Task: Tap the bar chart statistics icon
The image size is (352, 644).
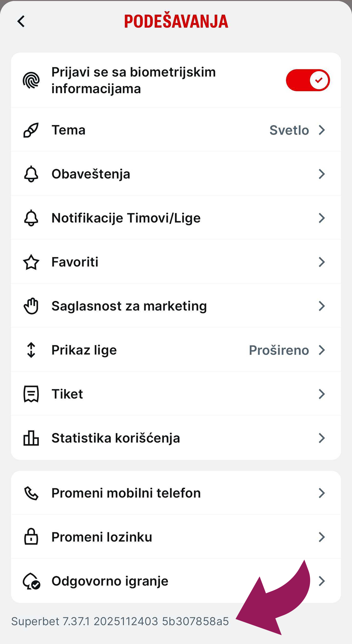Action: point(31,438)
